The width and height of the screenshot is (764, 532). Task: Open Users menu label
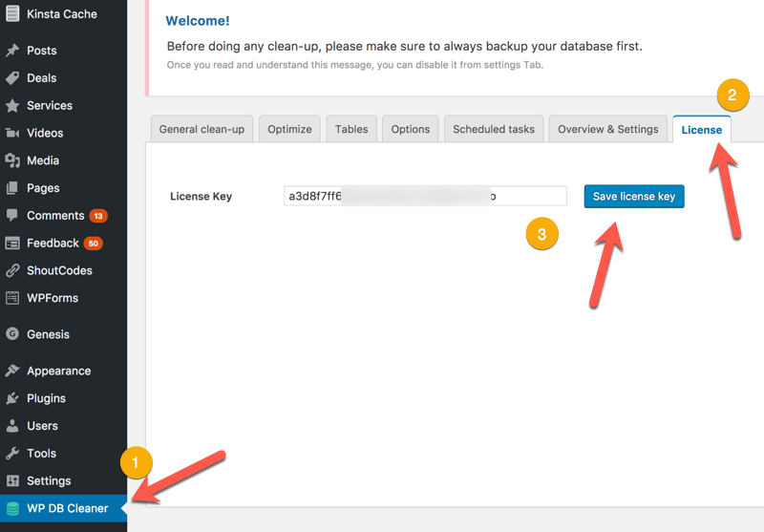42,426
